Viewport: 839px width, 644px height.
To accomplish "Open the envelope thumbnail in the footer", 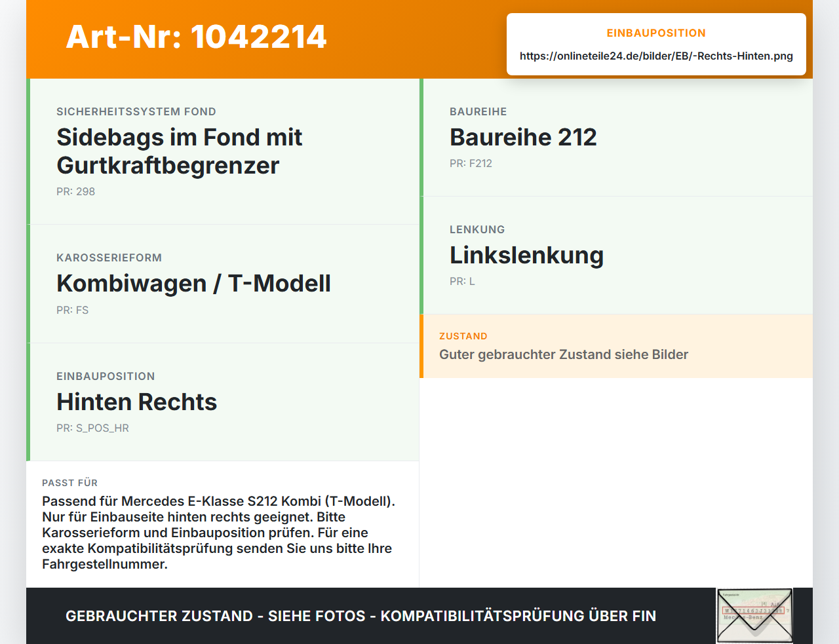I will click(x=754, y=616).
